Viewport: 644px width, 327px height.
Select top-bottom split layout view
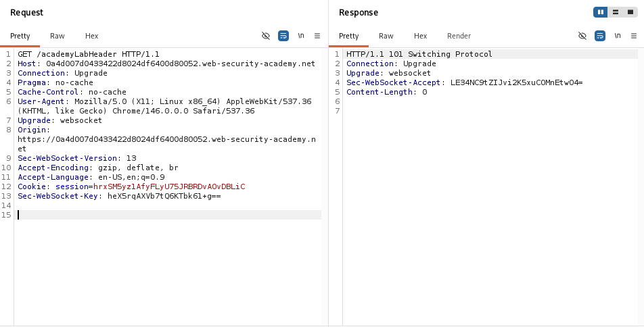point(616,12)
